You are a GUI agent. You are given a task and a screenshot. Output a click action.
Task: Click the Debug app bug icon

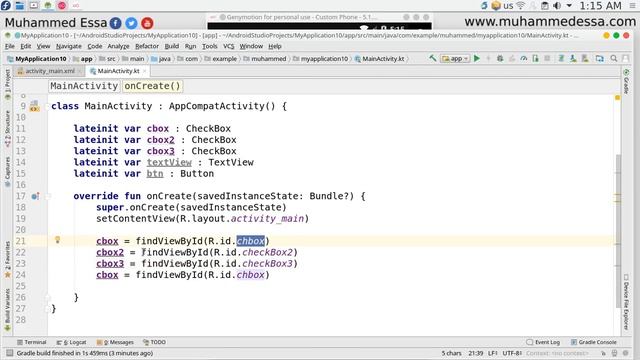click(x=500, y=58)
